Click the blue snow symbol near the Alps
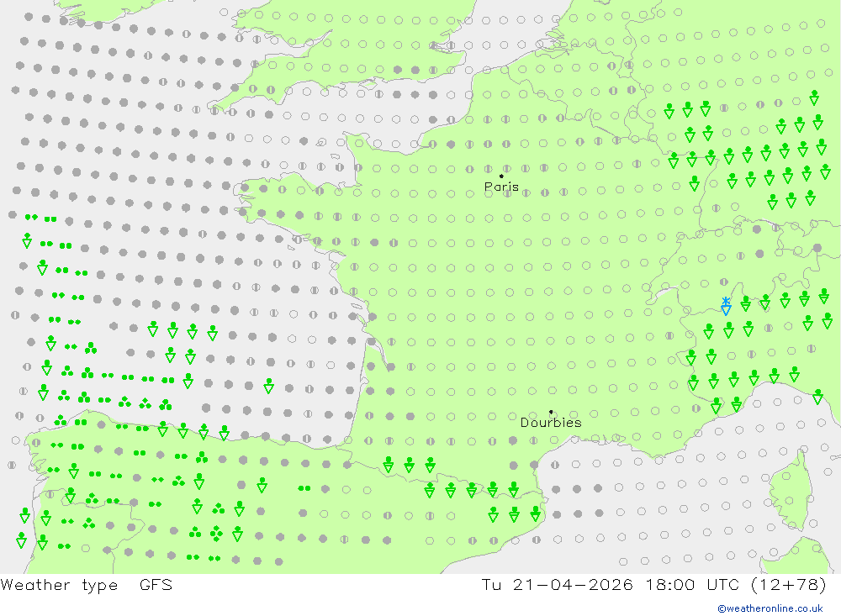 [726, 306]
